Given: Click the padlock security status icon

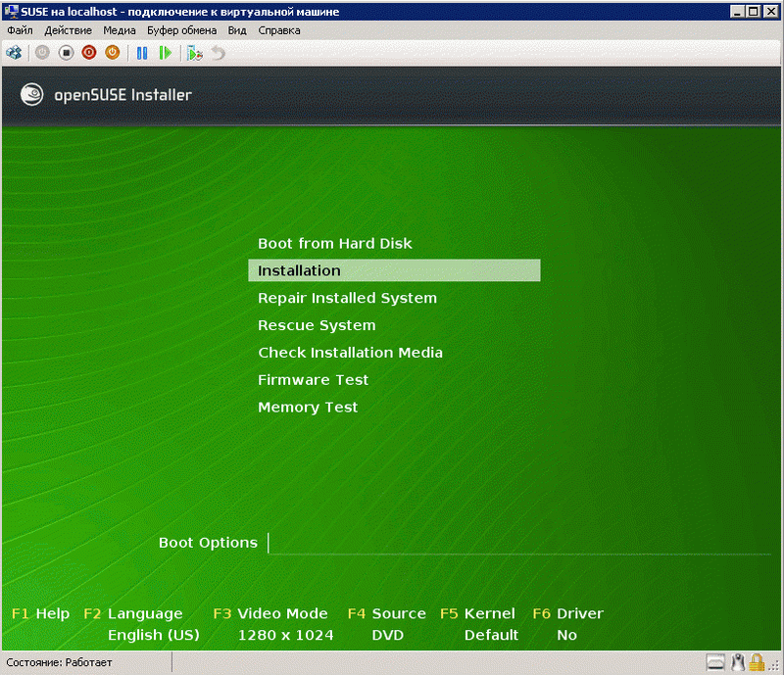Looking at the screenshot, I should (757, 663).
